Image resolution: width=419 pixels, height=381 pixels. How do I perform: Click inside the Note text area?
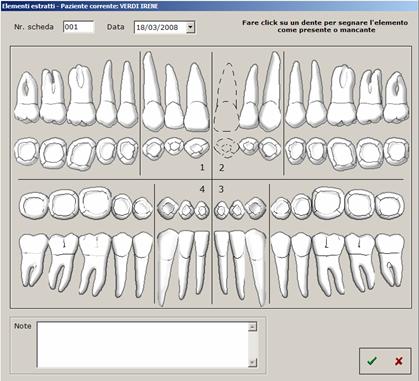click(143, 345)
